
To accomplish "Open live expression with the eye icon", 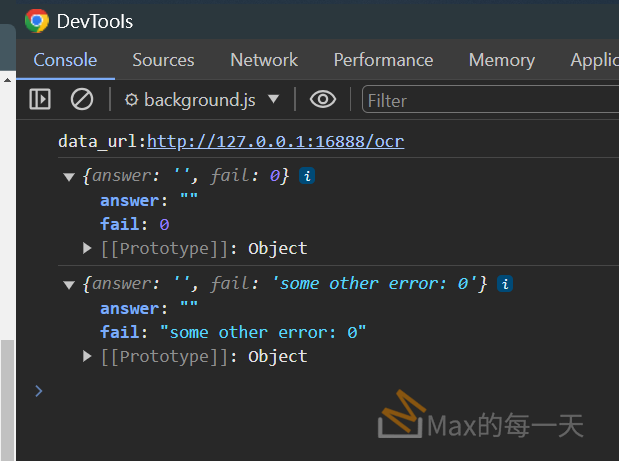I will pos(322,99).
